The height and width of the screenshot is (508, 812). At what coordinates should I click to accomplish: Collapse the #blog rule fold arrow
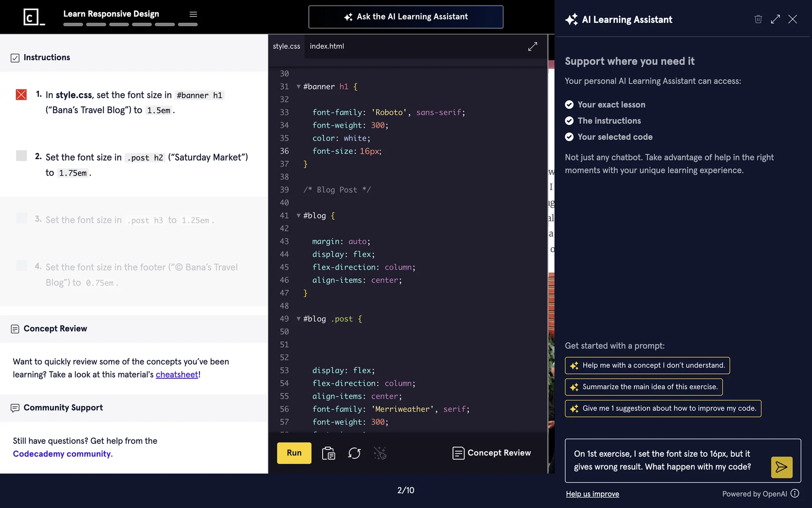pyautogui.click(x=299, y=216)
